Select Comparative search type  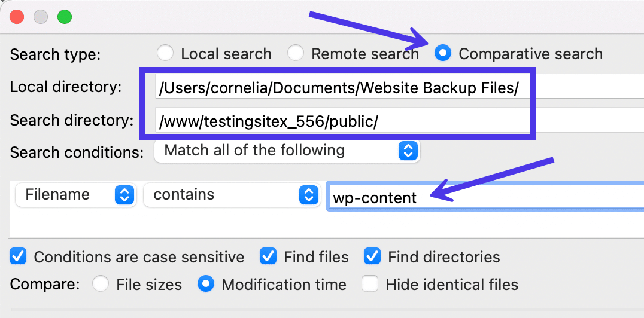coord(443,54)
